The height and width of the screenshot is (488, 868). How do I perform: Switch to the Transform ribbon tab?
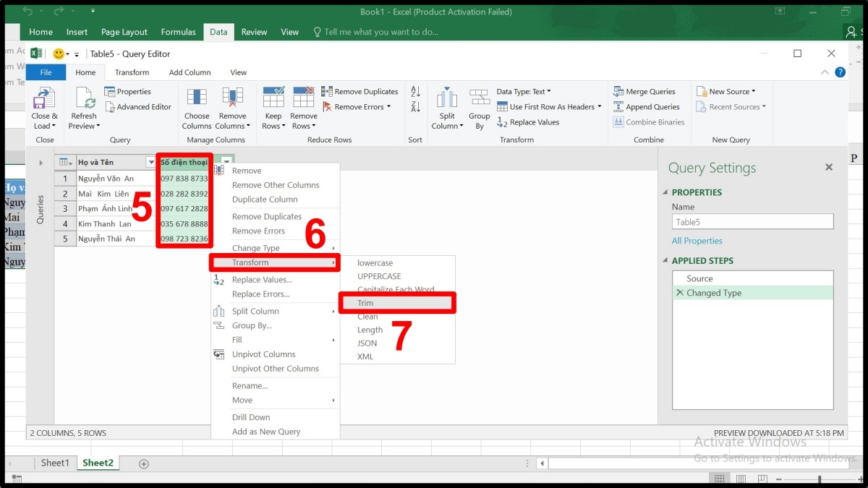[132, 72]
